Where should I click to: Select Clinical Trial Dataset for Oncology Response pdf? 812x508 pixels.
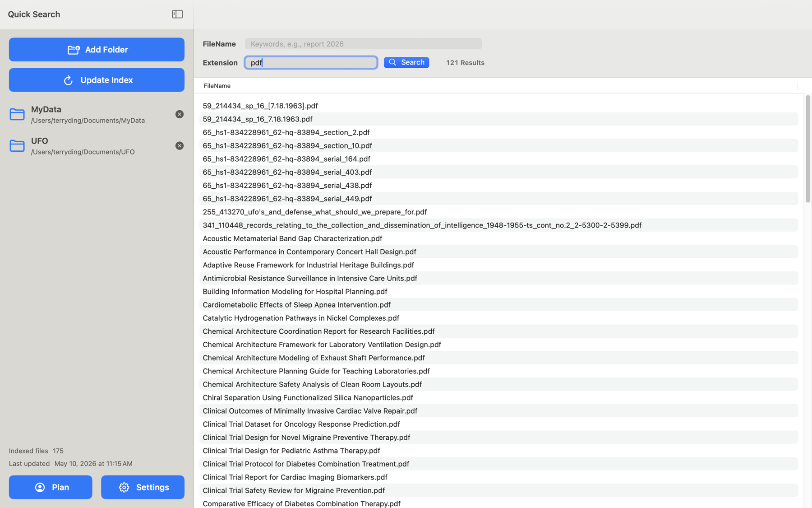(x=498, y=424)
